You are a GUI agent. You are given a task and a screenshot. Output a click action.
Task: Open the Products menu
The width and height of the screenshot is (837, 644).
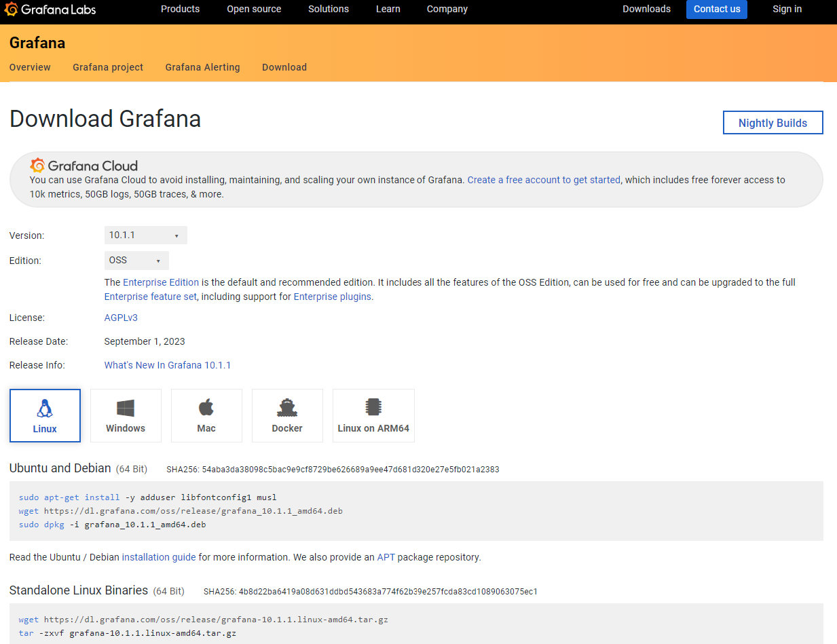pos(180,9)
